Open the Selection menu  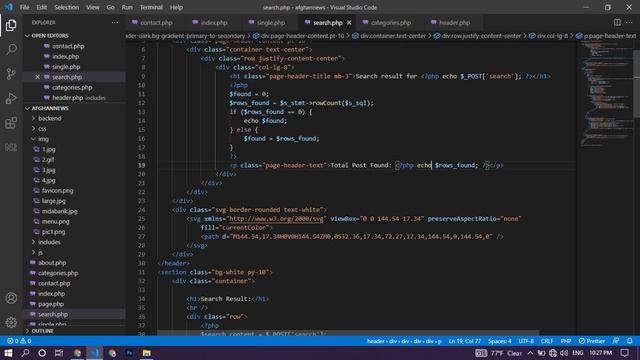(x=66, y=7)
